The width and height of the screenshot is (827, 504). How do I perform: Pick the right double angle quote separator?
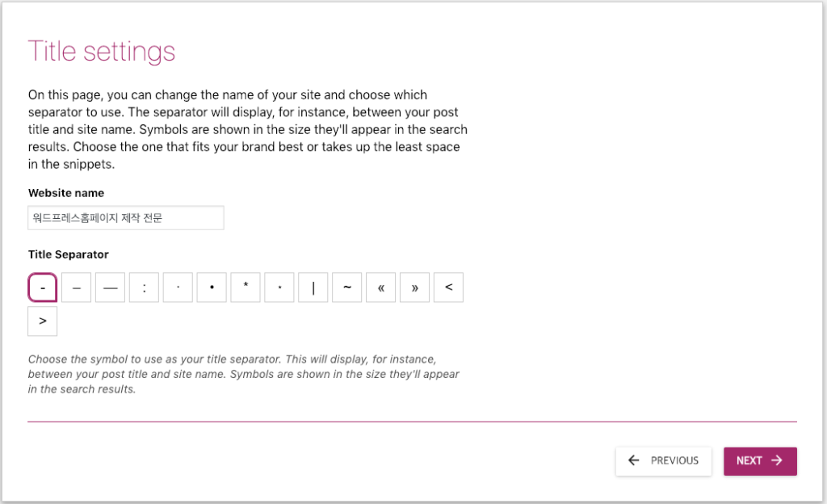[414, 288]
